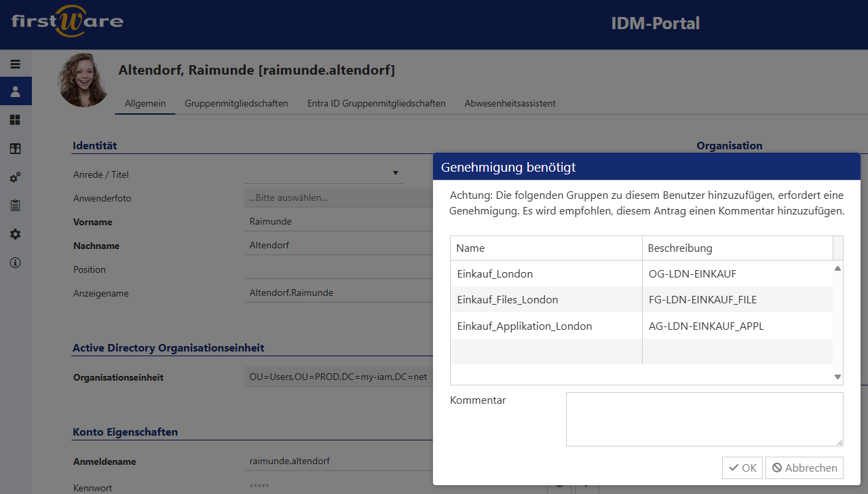
Task: Click the user profile sidebar icon
Action: pos(15,91)
